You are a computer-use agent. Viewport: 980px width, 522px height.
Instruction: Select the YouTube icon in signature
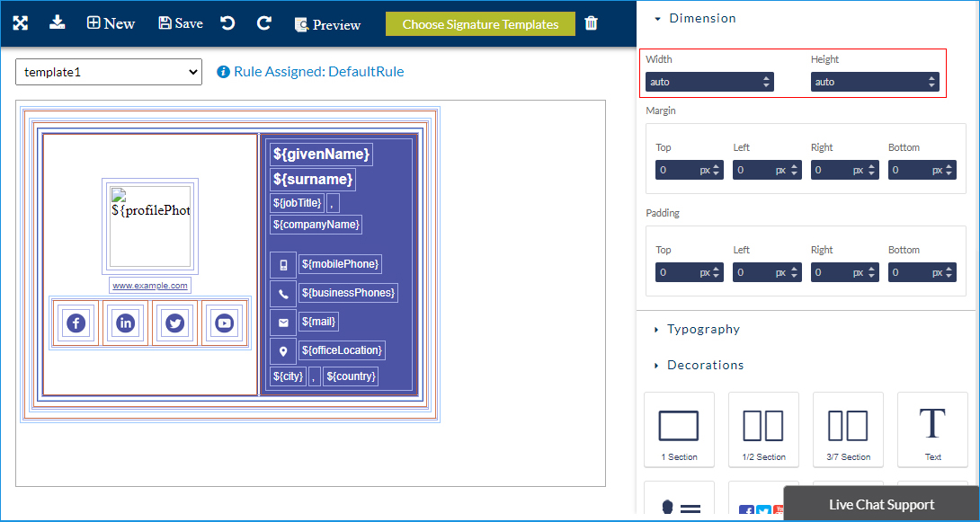(x=224, y=323)
